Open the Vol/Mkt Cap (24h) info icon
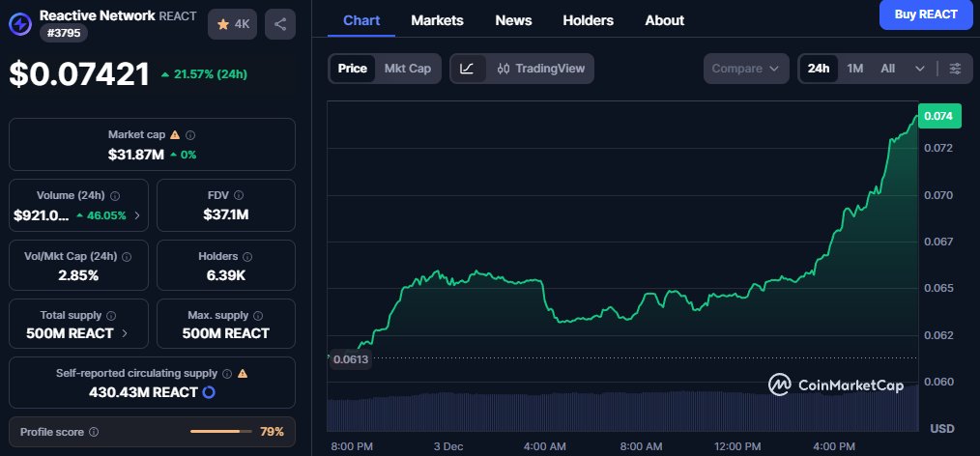The height and width of the screenshot is (456, 980). [127, 257]
